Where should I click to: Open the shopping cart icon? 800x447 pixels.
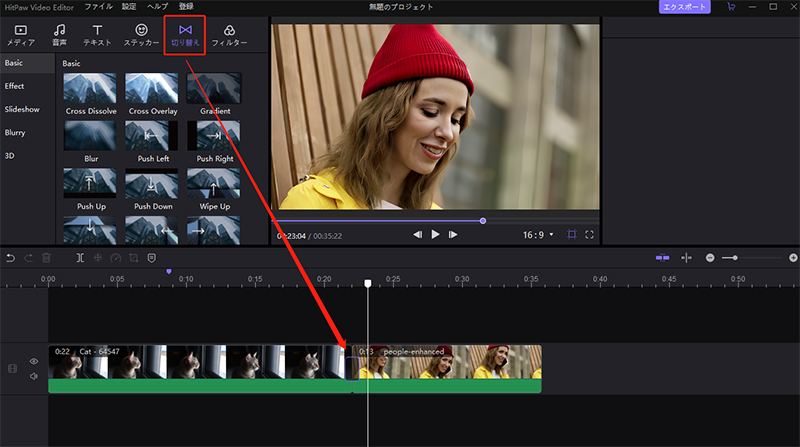[x=731, y=7]
